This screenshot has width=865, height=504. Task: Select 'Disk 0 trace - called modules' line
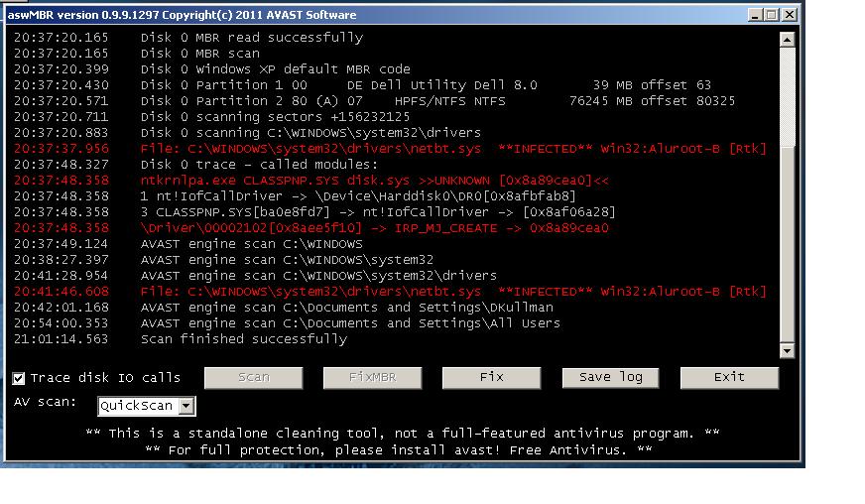tap(195, 165)
